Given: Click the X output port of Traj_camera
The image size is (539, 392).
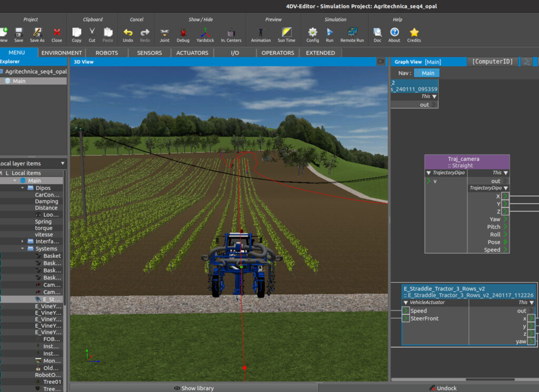Looking at the screenshot, I should pos(505,196).
